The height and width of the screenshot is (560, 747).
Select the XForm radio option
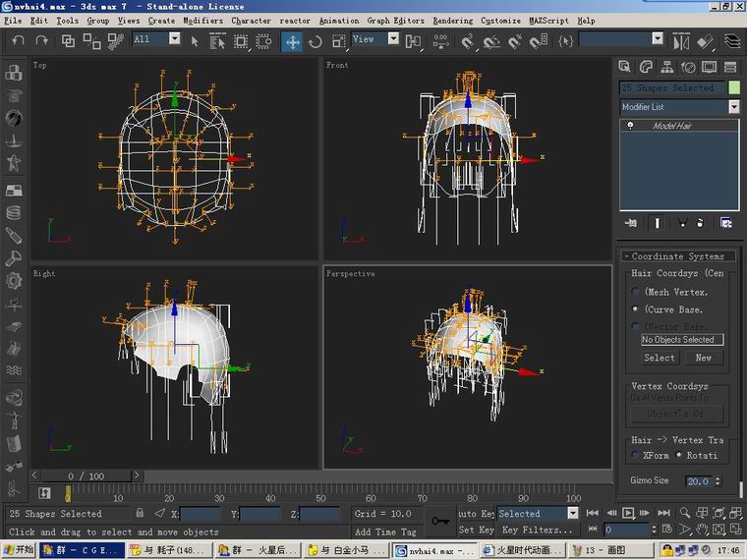(x=635, y=455)
